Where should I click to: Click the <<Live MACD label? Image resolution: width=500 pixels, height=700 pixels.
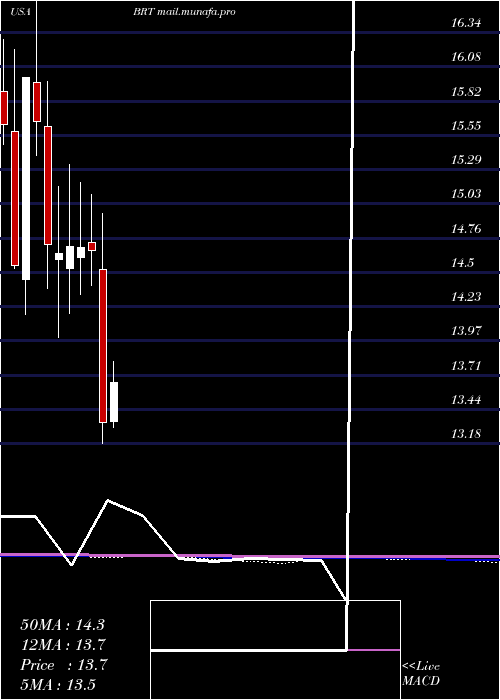point(421,673)
